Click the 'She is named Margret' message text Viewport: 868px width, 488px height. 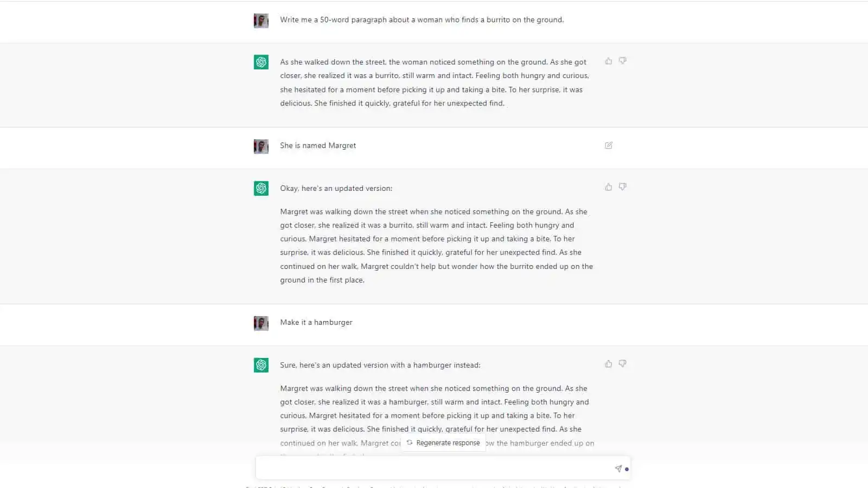318,146
